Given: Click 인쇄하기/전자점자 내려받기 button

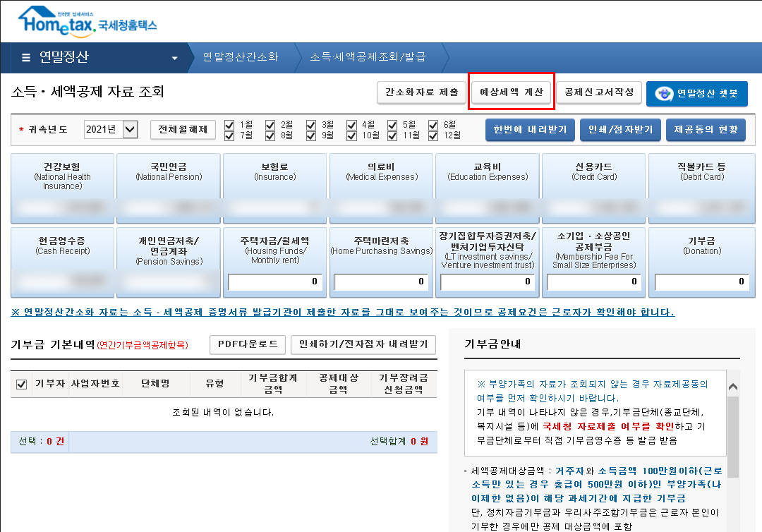Looking at the screenshot, I should click(363, 344).
